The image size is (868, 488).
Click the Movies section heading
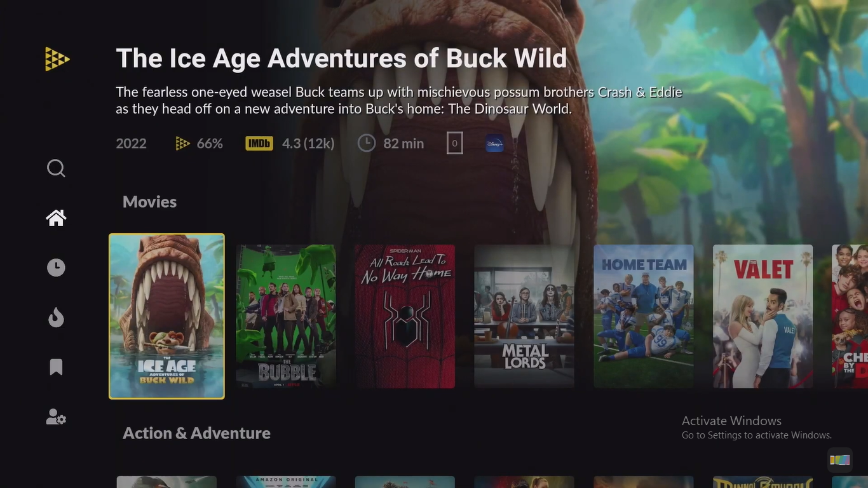coord(149,202)
